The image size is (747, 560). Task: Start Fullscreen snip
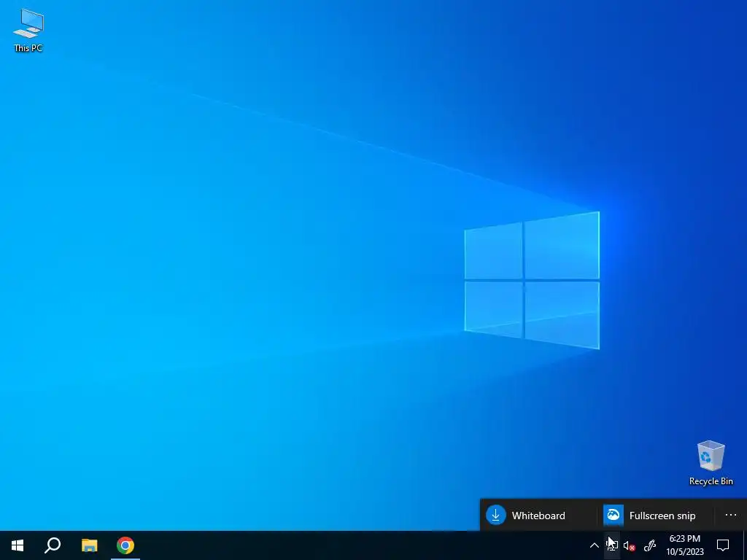coord(656,516)
